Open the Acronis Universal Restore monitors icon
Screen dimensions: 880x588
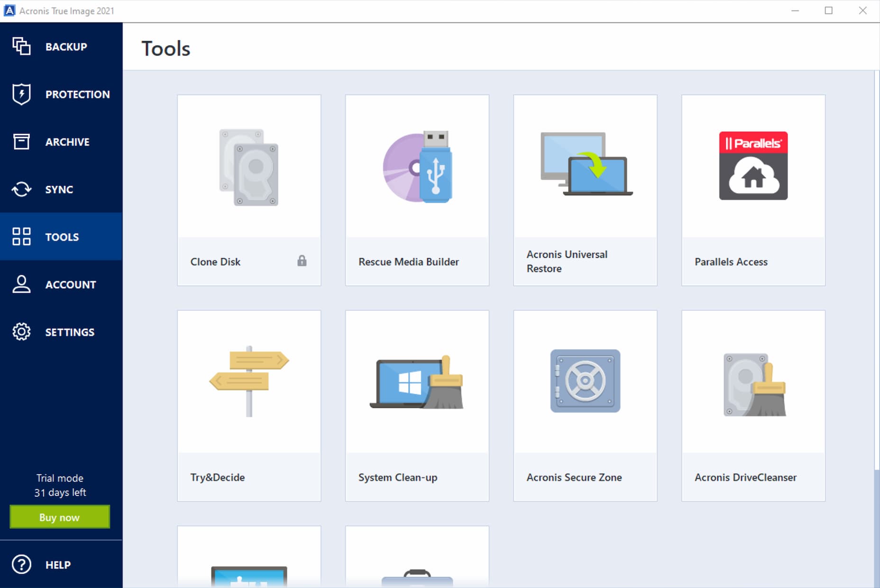point(586,164)
